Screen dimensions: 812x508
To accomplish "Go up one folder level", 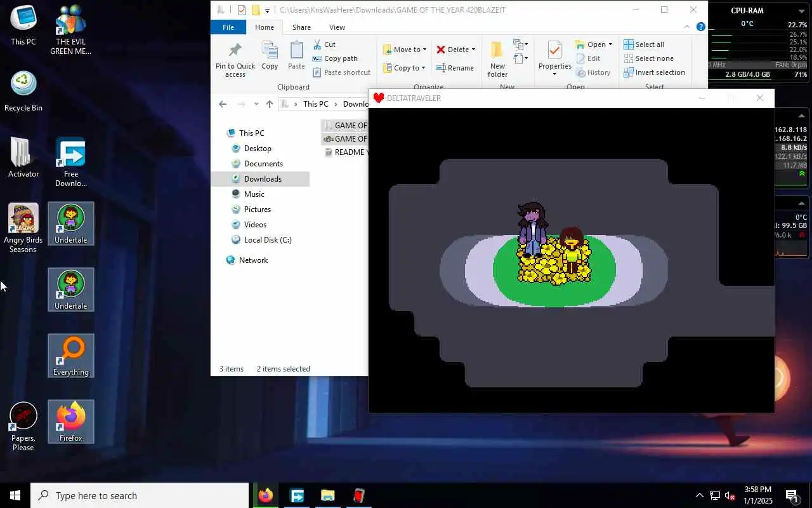I will point(270,104).
